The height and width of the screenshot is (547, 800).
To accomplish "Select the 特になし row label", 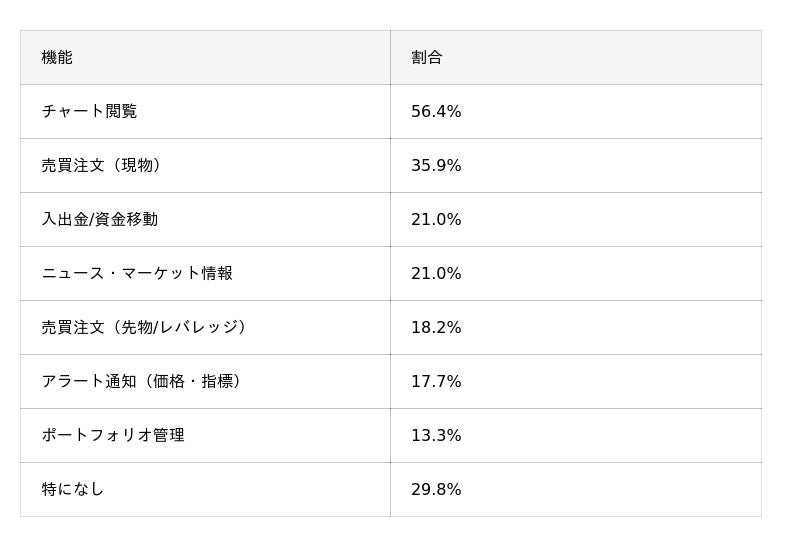I will 73,490.
